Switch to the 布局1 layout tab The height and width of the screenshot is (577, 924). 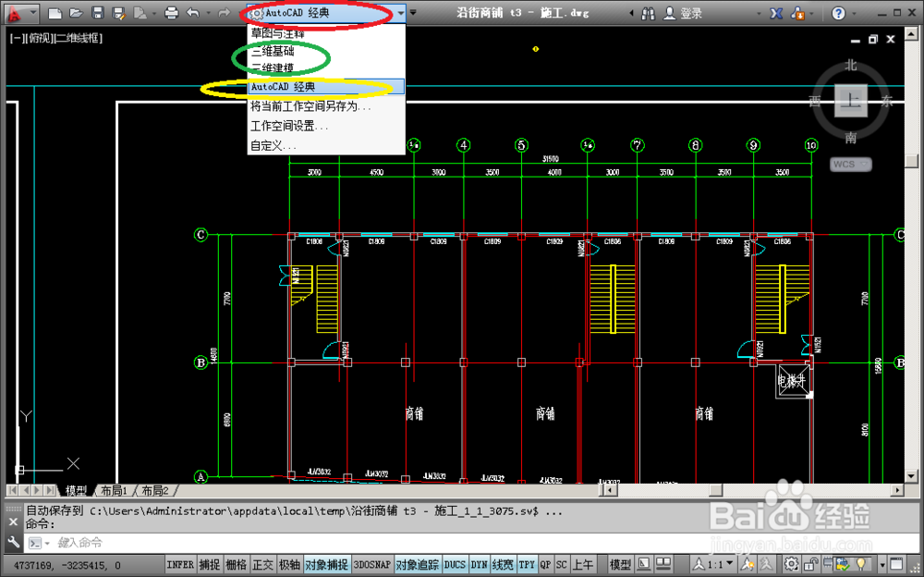[114, 490]
